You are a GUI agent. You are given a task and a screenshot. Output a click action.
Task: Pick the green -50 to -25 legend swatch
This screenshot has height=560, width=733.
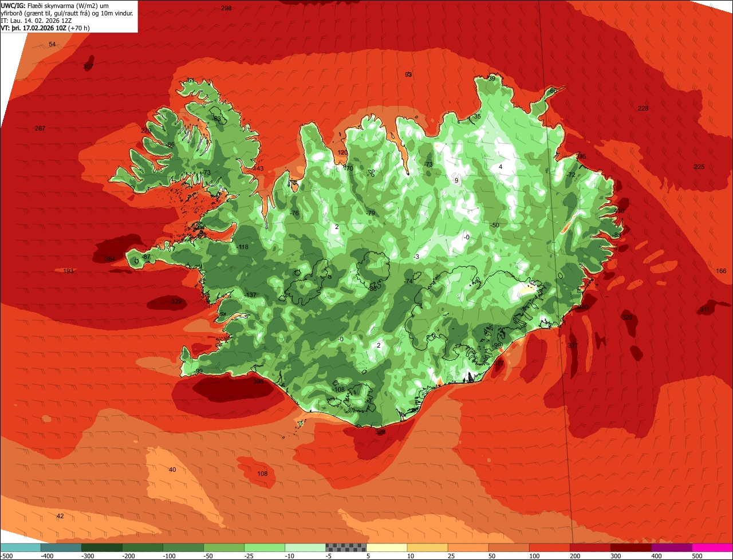pyautogui.click(x=224, y=547)
